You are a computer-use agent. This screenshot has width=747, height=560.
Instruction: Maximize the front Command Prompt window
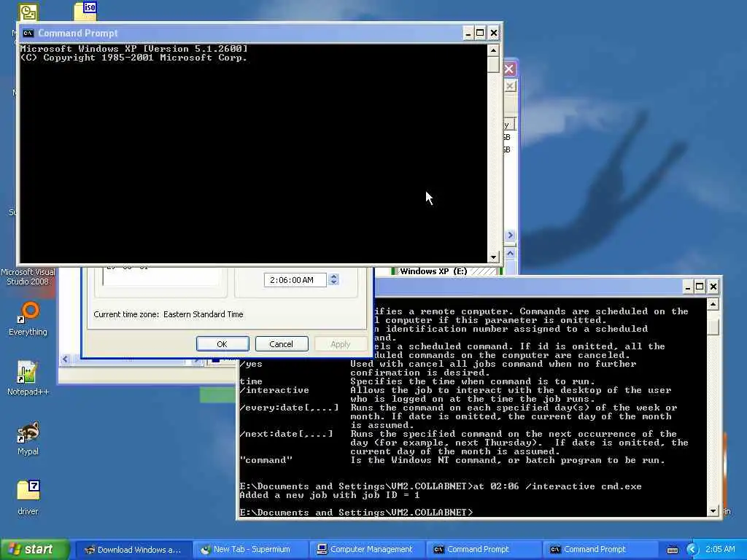click(480, 34)
